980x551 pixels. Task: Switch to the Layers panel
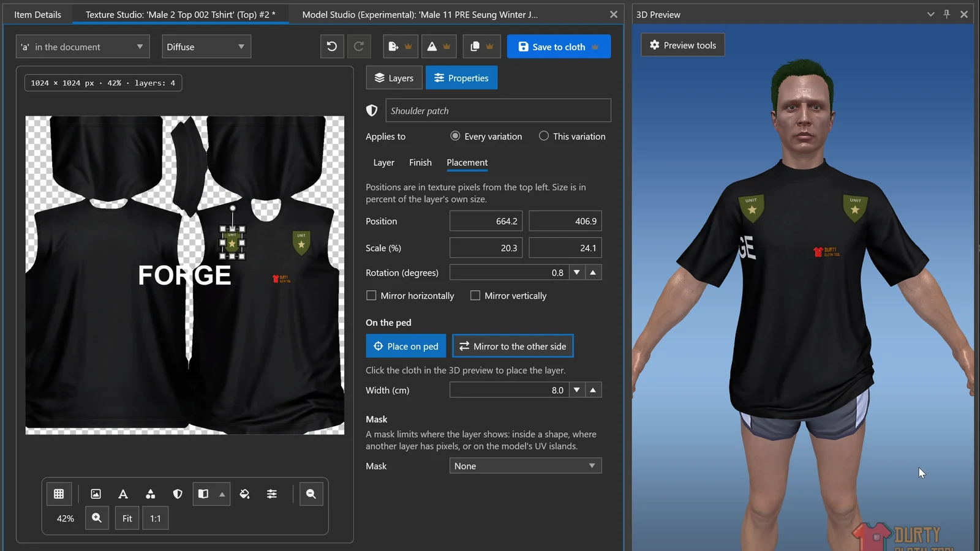click(x=394, y=78)
